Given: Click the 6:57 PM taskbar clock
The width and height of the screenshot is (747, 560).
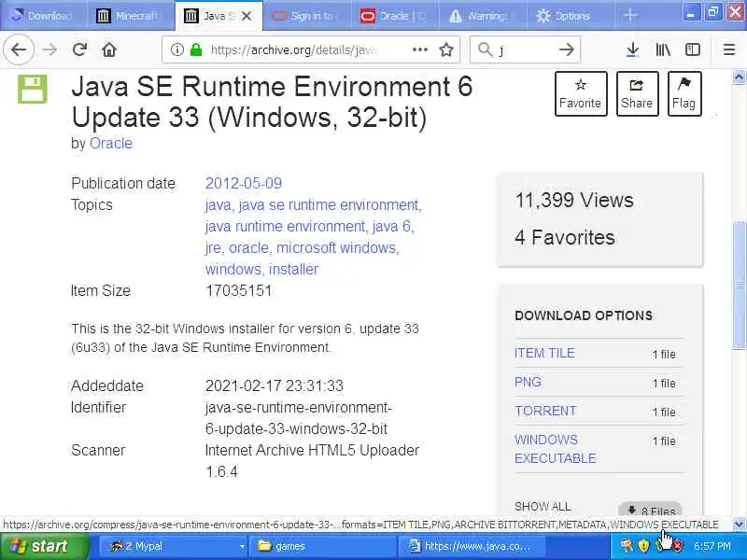Looking at the screenshot, I should pyautogui.click(x=712, y=546).
